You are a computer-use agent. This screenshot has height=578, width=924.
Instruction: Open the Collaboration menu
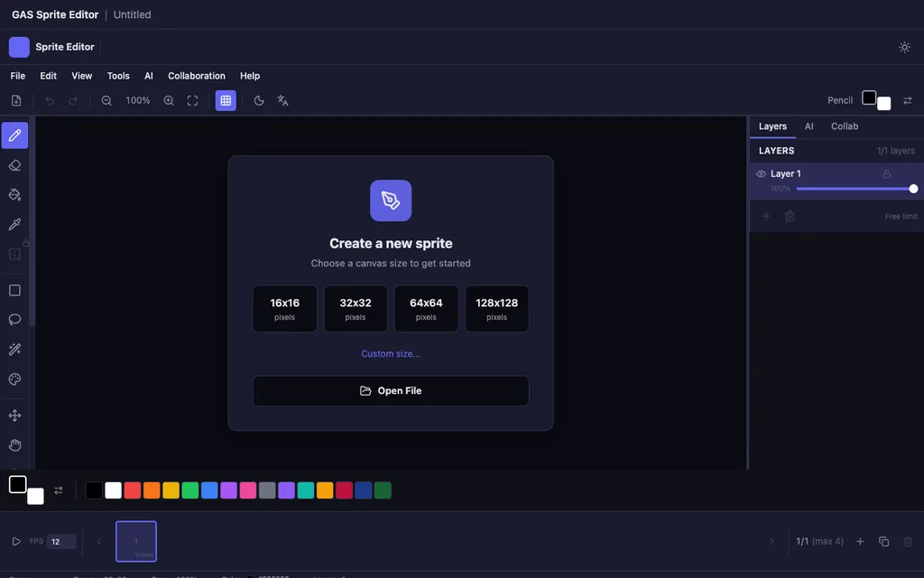(x=196, y=76)
